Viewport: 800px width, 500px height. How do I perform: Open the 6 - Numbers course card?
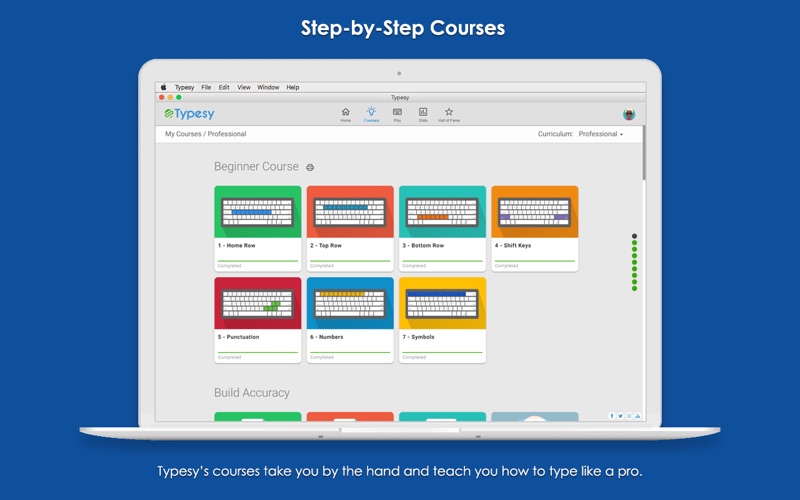pyautogui.click(x=350, y=320)
